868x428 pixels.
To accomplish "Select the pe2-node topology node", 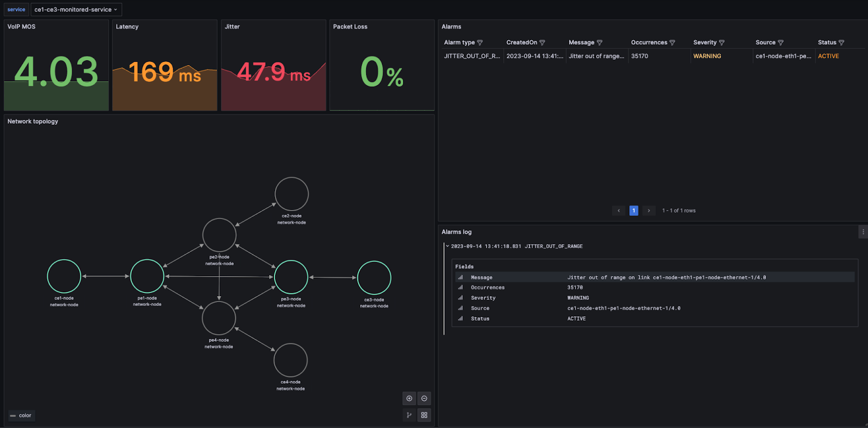I will tap(219, 235).
